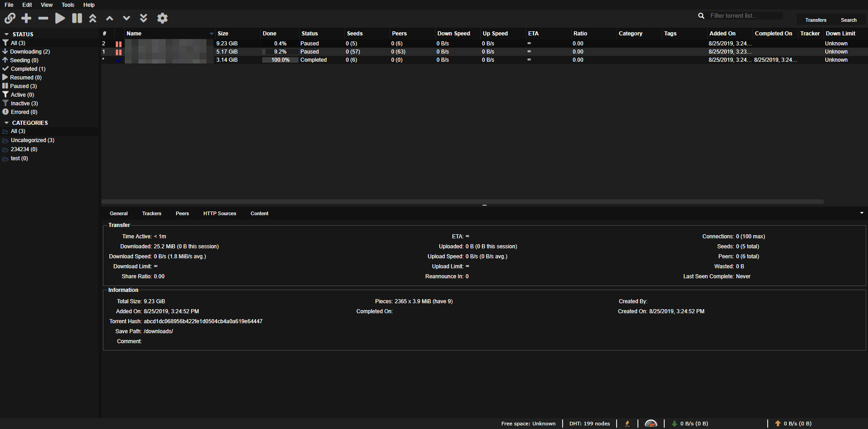Move torrent to bottom of queue
Screen dimensions: 868x429
[143, 18]
